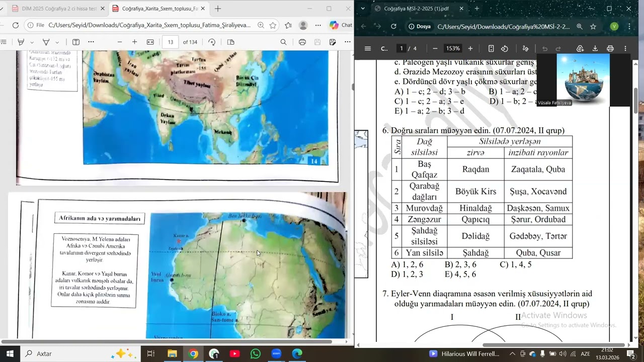644x362 pixels.
Task: Select the Edge PDF highlight tool
Action: pos(21,42)
